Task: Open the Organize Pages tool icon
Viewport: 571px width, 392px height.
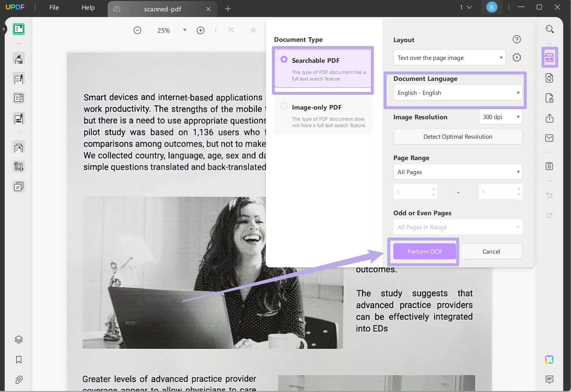Action: (19, 147)
